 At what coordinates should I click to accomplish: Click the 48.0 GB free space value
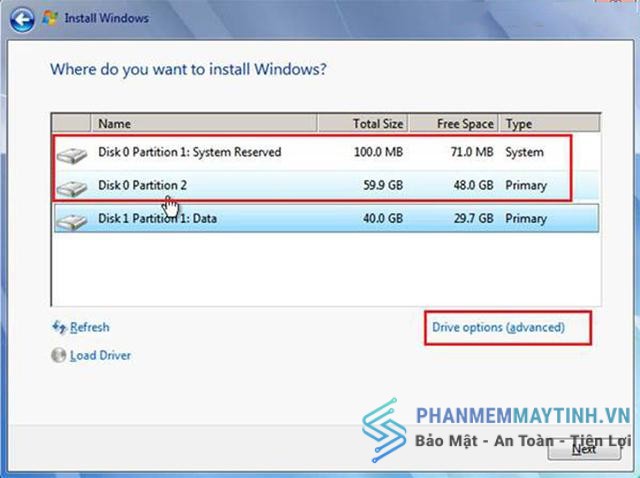pyautogui.click(x=473, y=185)
